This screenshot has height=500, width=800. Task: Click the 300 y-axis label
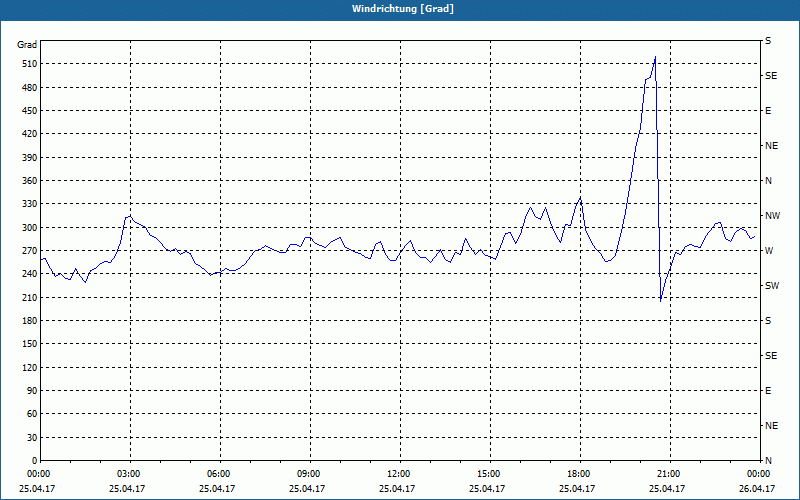pos(30,228)
